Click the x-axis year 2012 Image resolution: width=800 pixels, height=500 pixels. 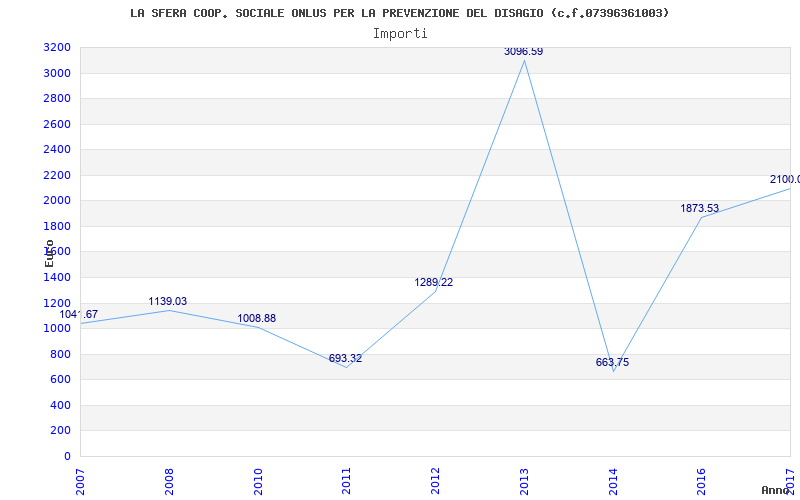point(435,482)
